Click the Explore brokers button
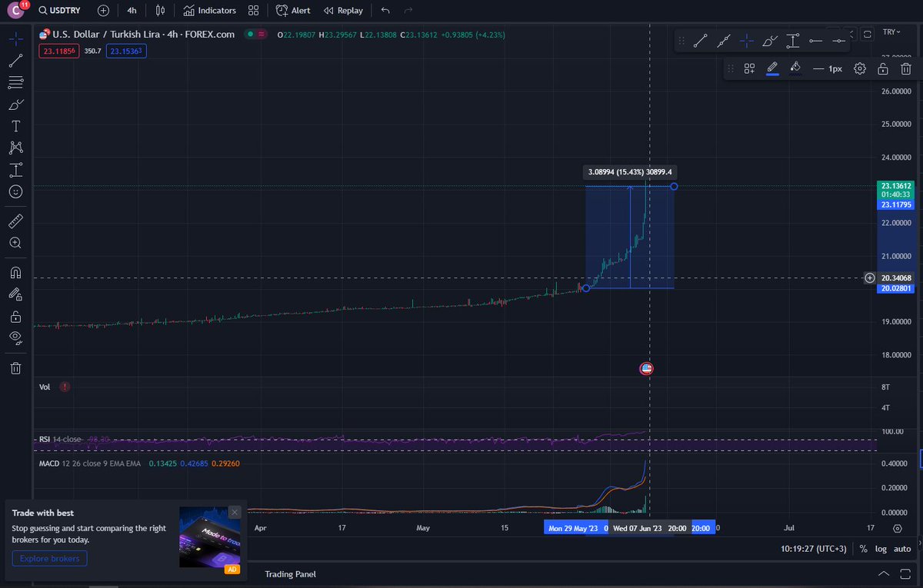The image size is (923, 588). tap(49, 559)
